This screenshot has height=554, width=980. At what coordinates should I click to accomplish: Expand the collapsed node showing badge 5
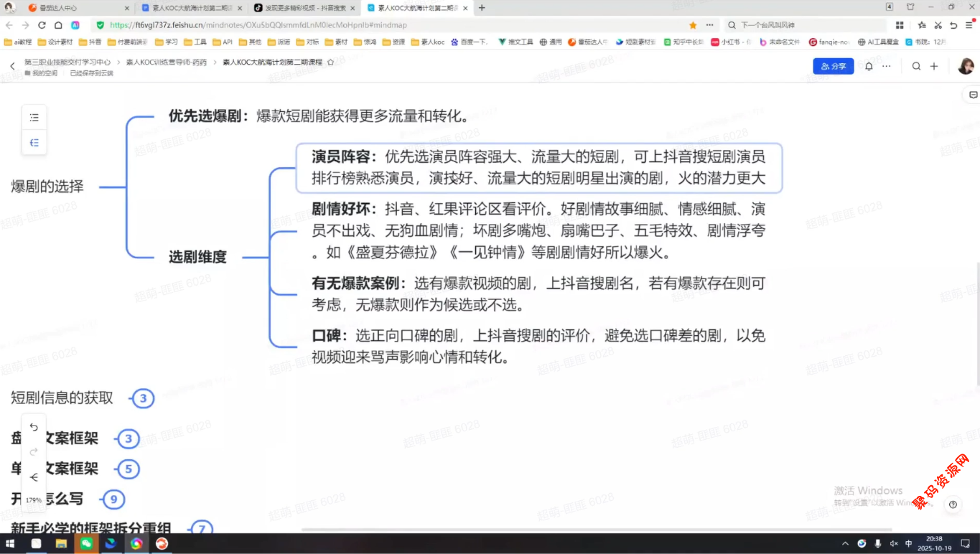click(x=128, y=469)
